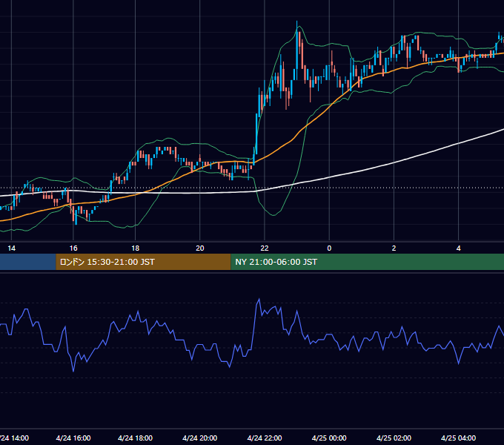Click the 4/24 18:00 date label
This screenshot has width=504, height=445.
coord(136,438)
